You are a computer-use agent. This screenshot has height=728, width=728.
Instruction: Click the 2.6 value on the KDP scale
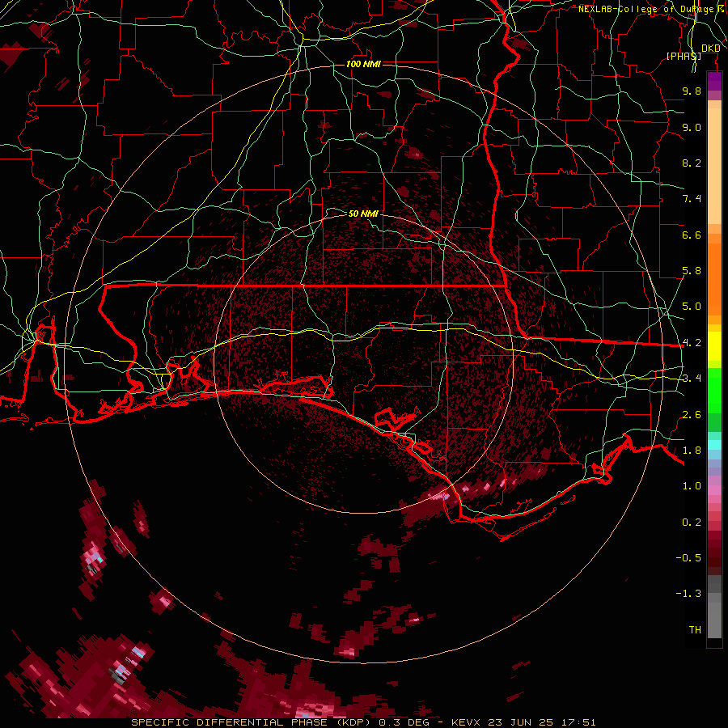pyautogui.click(x=692, y=415)
